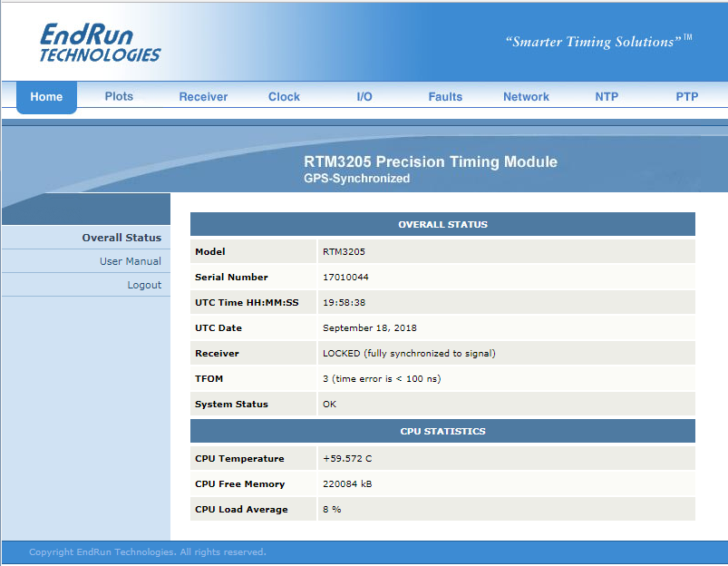Click the Smarter Timing Solutions slogan
Viewport: 728px width, 566px height.
coord(598,42)
